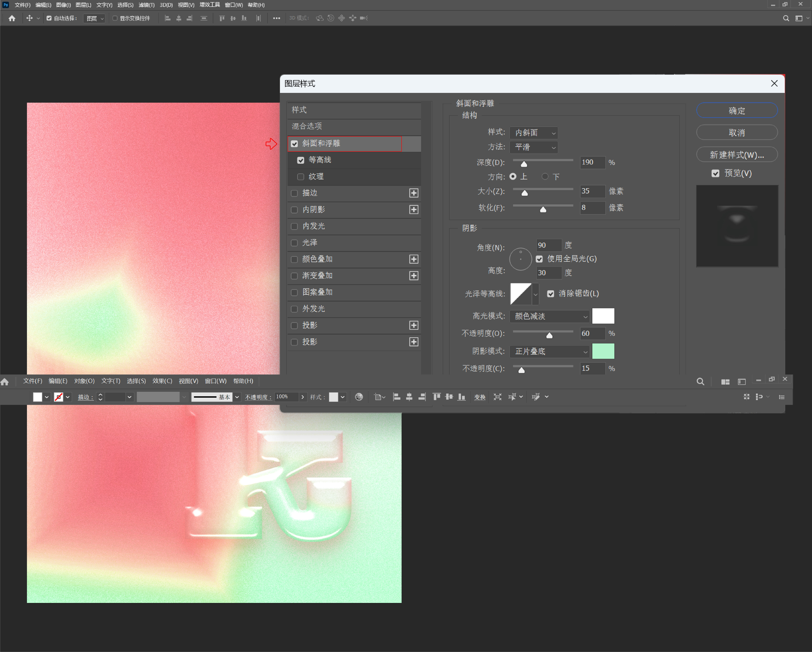Close the 图层样式 dialog with the X
Image resolution: width=812 pixels, height=652 pixels.
click(x=774, y=84)
